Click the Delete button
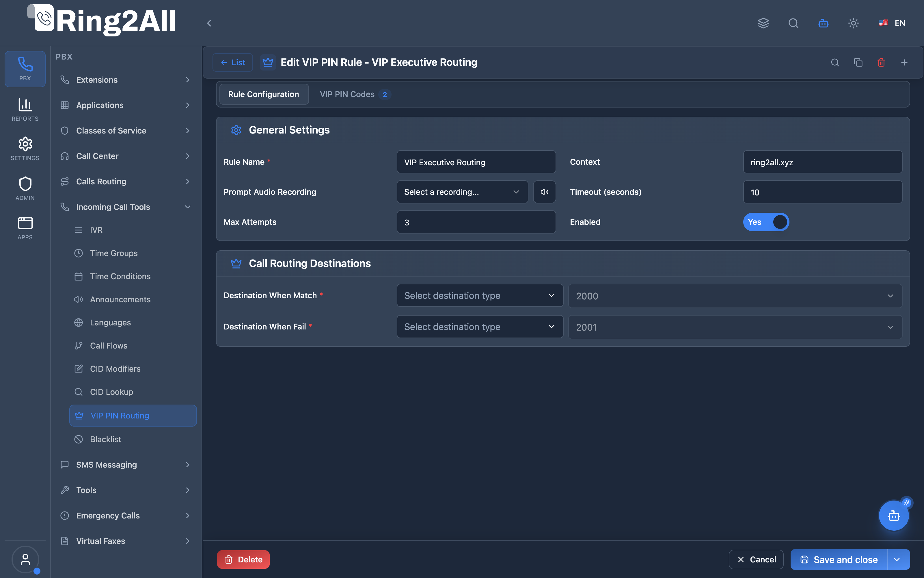The image size is (924, 578). click(243, 560)
